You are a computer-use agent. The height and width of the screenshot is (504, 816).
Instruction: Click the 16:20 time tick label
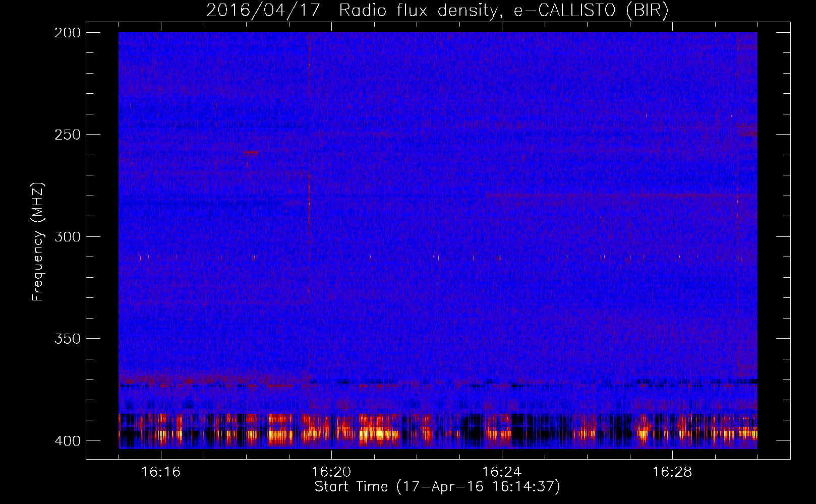(331, 472)
